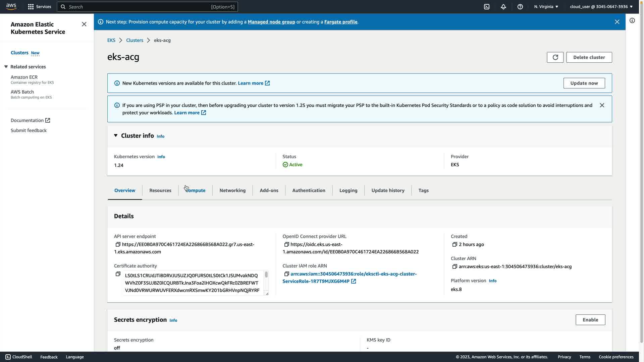This screenshot has height=362, width=644.
Task: Click the Update now button
Action: (x=584, y=83)
